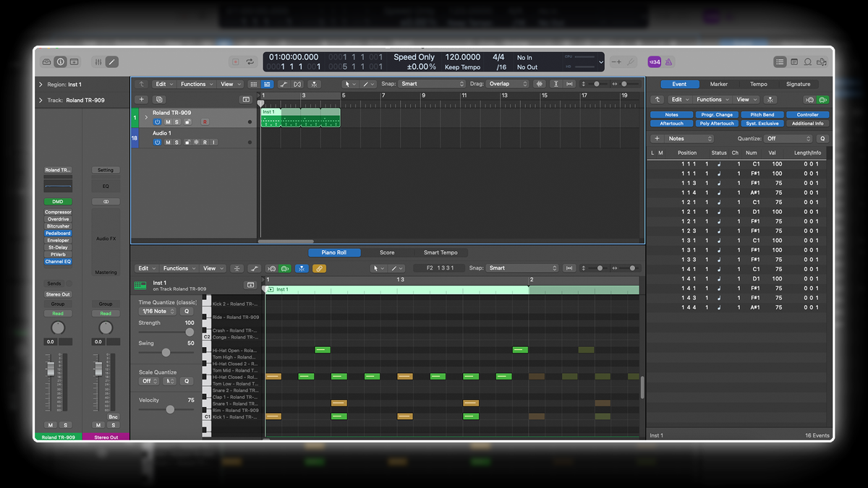The width and height of the screenshot is (868, 488).
Task: Toggle the Inspector info button
Action: click(x=61, y=62)
